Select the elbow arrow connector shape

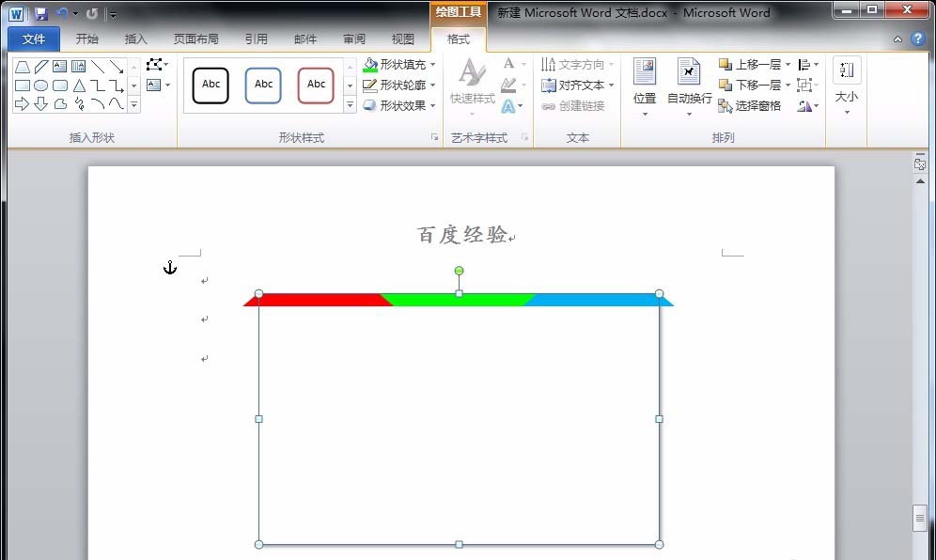pyautogui.click(x=117, y=86)
